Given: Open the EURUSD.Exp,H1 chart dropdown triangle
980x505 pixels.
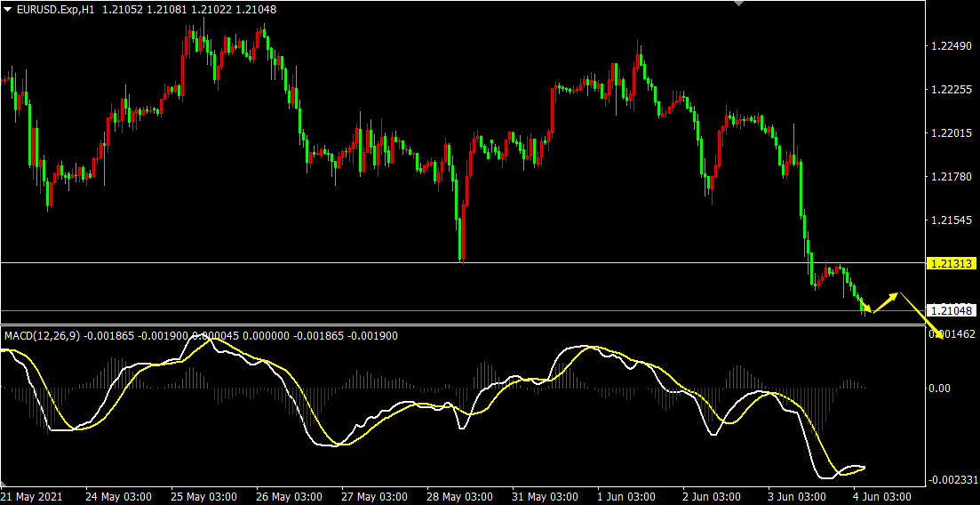Looking at the screenshot, I should 8,8.
